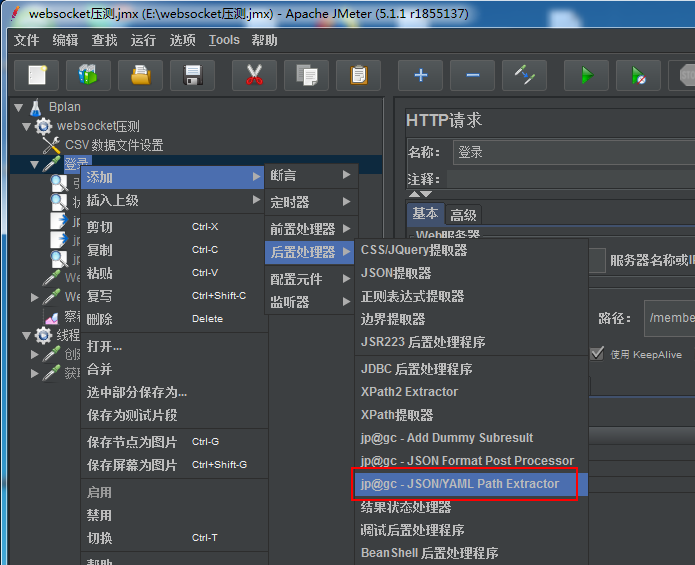Open the 选项 menu

pyautogui.click(x=182, y=40)
